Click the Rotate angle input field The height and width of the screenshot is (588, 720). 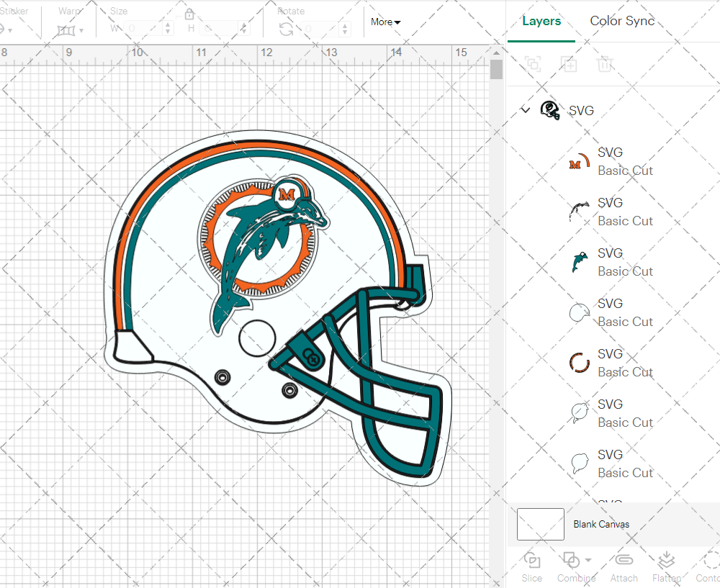point(320,29)
